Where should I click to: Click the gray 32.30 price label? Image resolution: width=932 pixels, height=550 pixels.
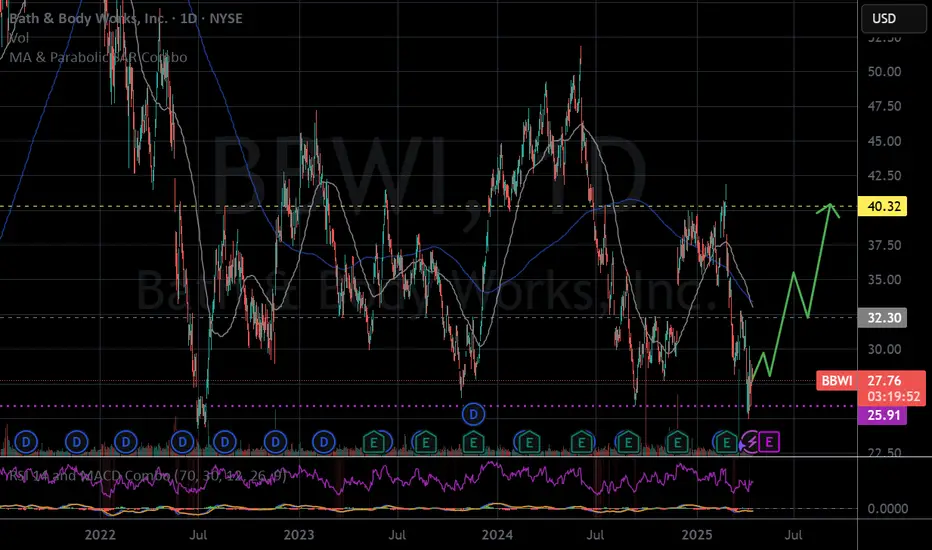point(883,318)
